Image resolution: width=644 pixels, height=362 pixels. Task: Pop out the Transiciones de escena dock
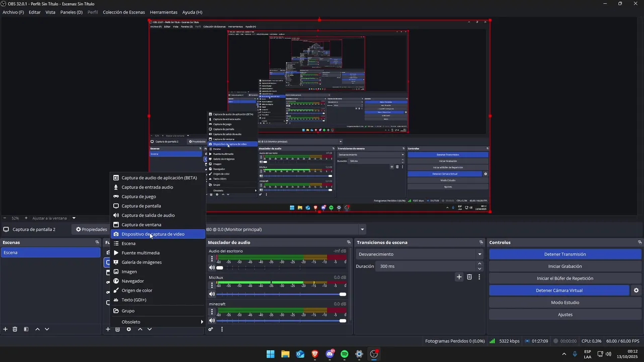481,242
